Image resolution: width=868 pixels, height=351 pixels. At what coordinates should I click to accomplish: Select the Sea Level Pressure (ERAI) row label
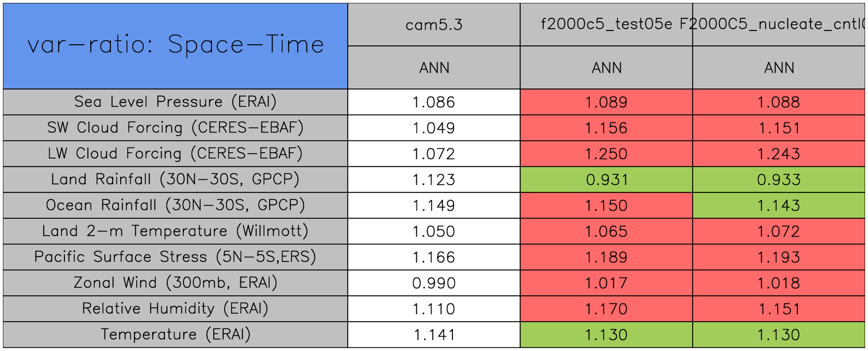point(175,102)
